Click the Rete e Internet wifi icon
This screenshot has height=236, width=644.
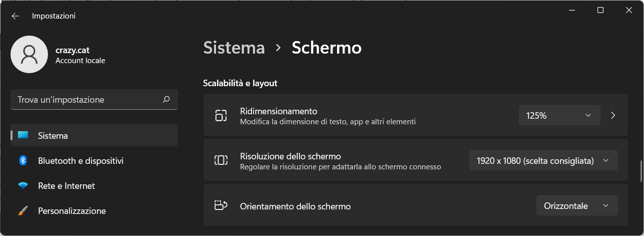[x=23, y=186]
